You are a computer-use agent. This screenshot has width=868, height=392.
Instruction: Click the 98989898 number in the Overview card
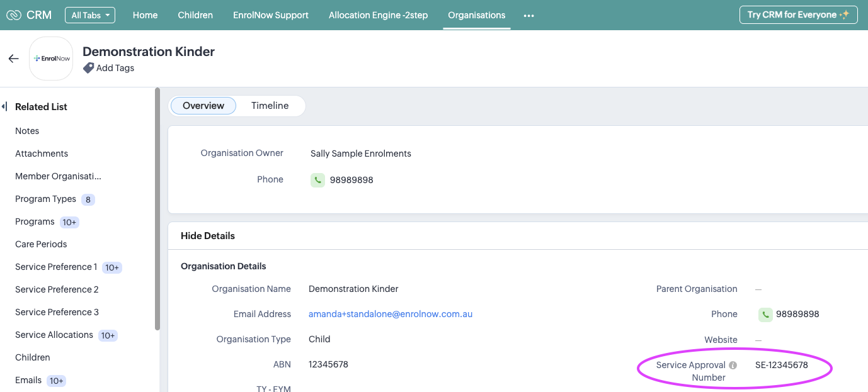point(351,180)
